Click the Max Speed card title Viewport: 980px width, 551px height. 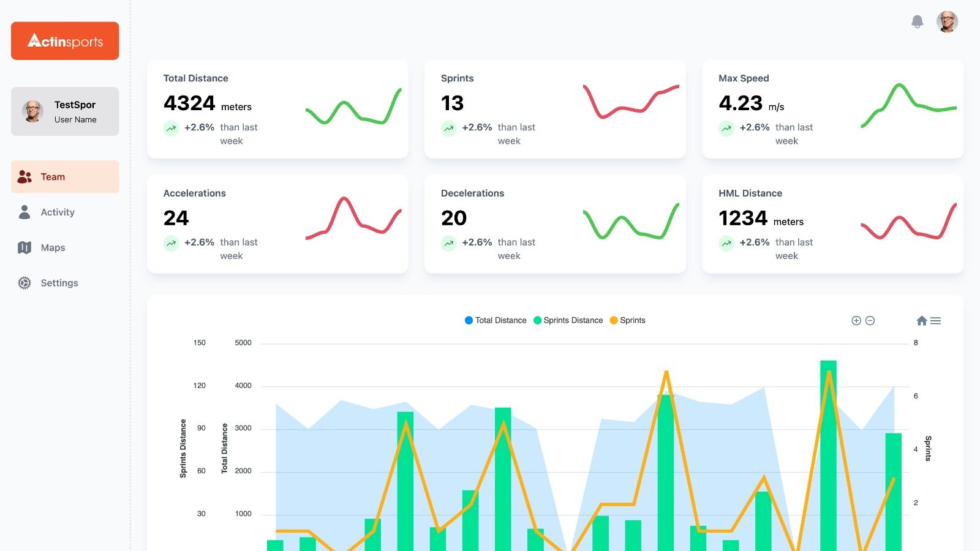point(744,78)
